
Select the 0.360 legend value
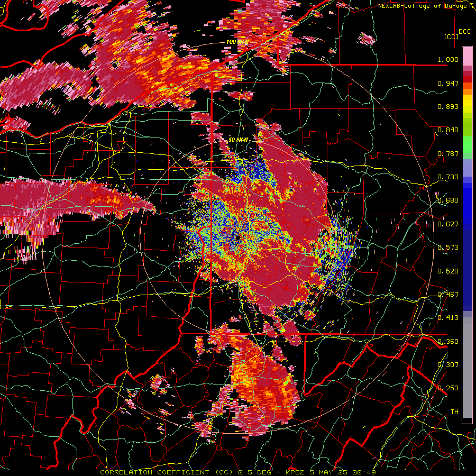pos(448,342)
